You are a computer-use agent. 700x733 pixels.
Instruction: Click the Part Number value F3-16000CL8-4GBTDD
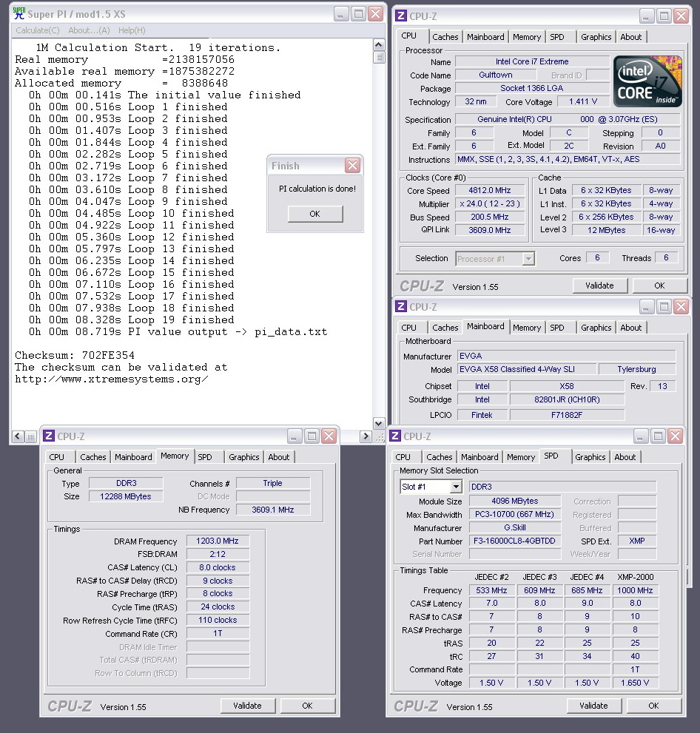(x=515, y=541)
